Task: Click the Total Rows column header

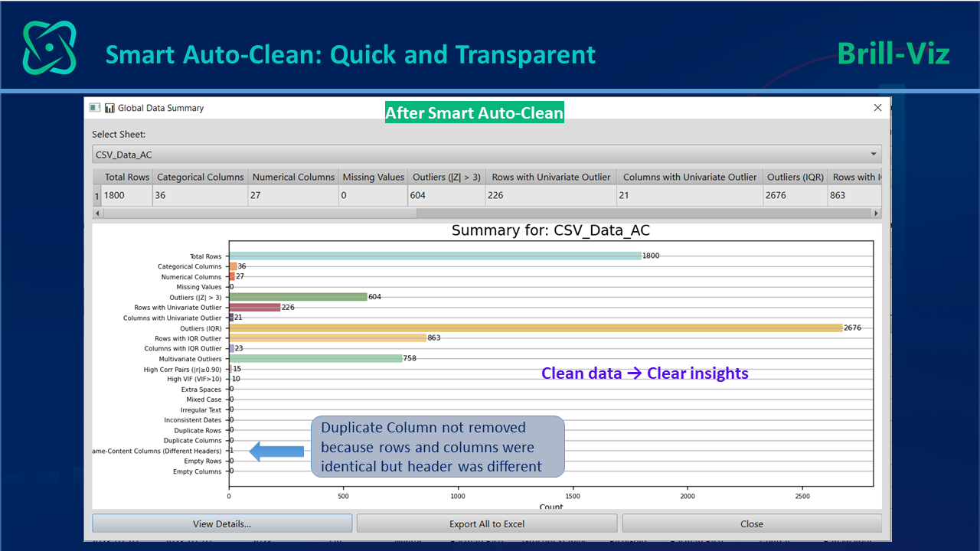Action: pos(126,177)
